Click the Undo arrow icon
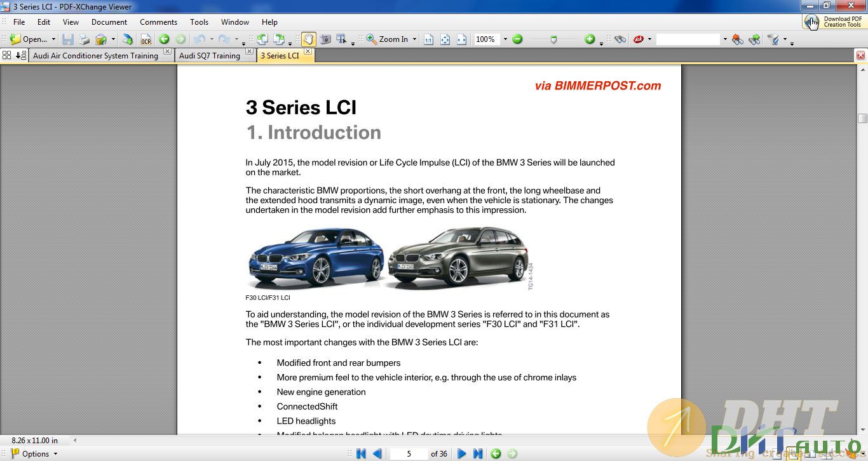Image resolution: width=868 pixels, height=461 pixels. point(200,39)
